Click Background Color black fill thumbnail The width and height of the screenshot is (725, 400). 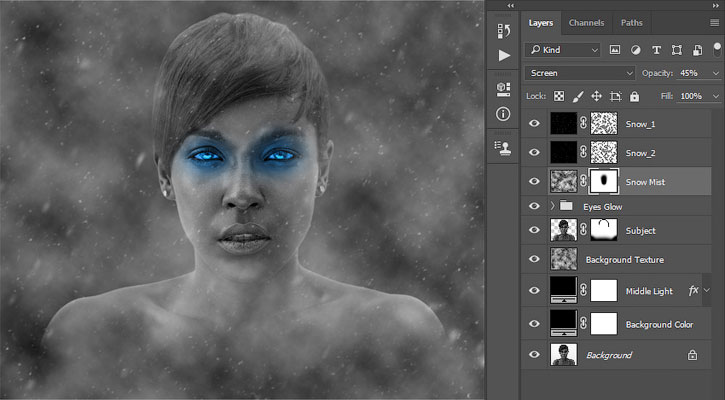pos(564,323)
